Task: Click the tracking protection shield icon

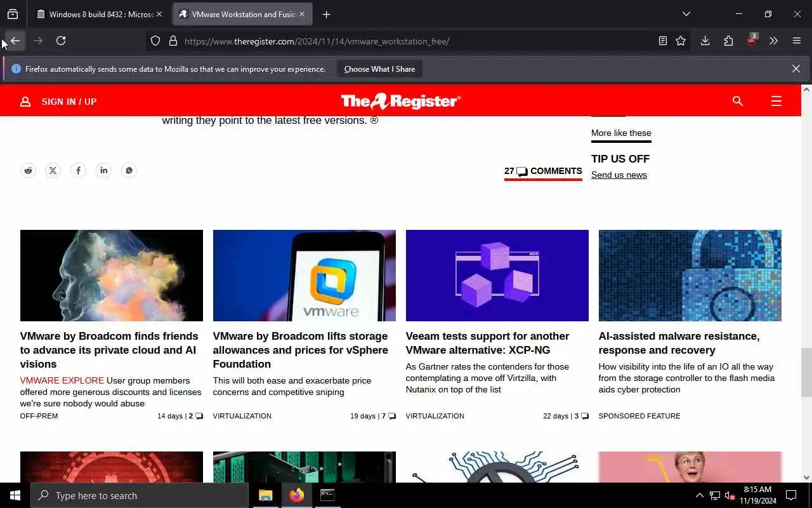Action: point(155,41)
